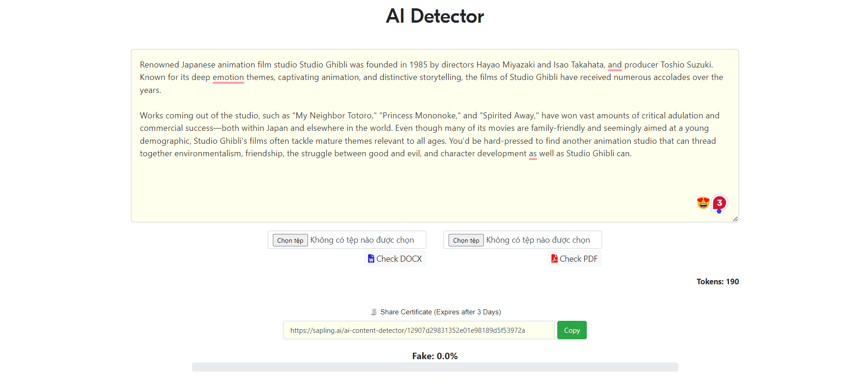The width and height of the screenshot is (868, 386).
Task: Click the red PDF icon beside Check PDF
Action: tap(554, 258)
